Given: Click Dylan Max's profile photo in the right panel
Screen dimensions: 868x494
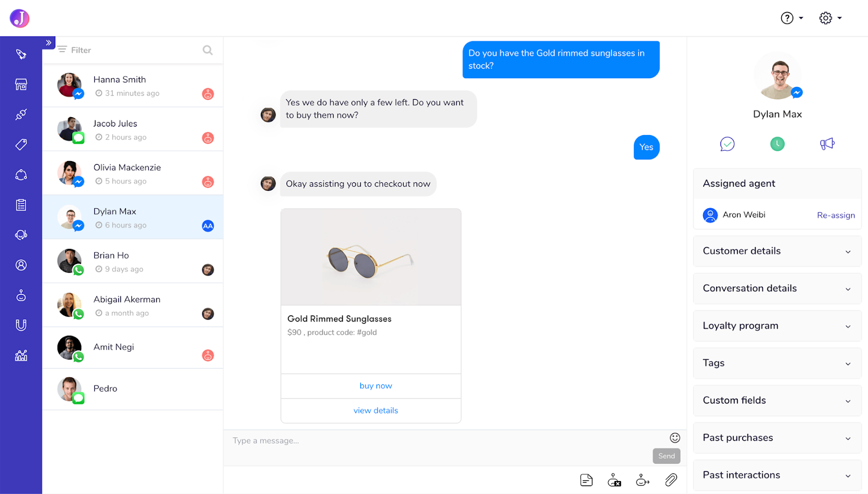Looking at the screenshot, I should pos(777,76).
